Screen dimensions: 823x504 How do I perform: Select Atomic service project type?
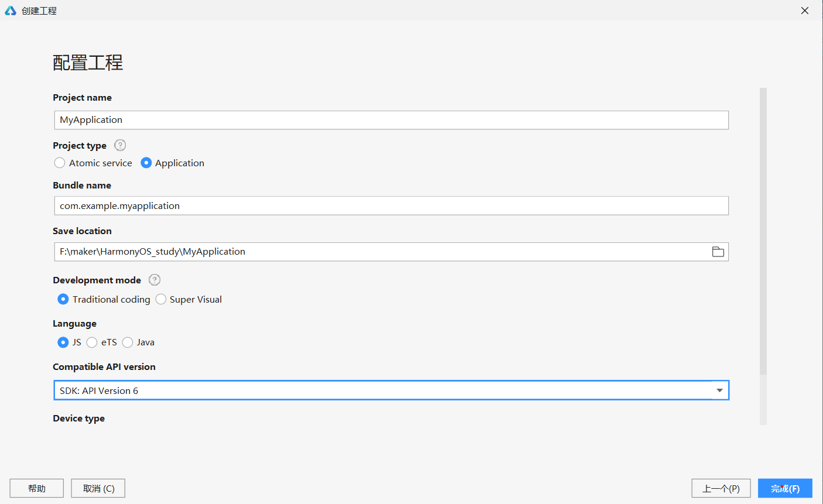pos(93,163)
